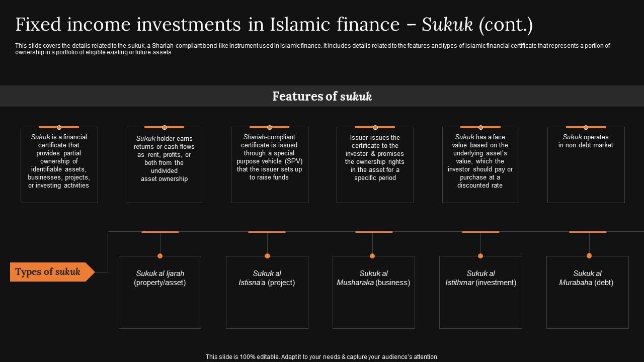This screenshot has width=644, height=362.
Task: Select the 'Sukuk operates in non debt market' box
Action: click(x=586, y=165)
